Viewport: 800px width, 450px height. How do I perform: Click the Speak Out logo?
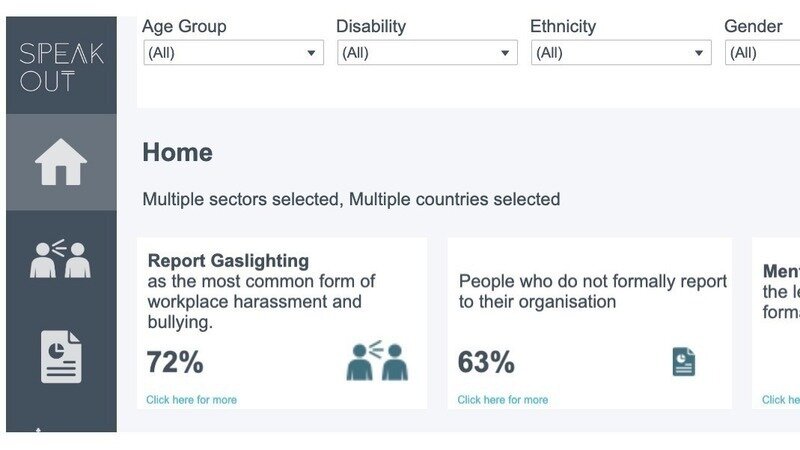click(x=61, y=67)
